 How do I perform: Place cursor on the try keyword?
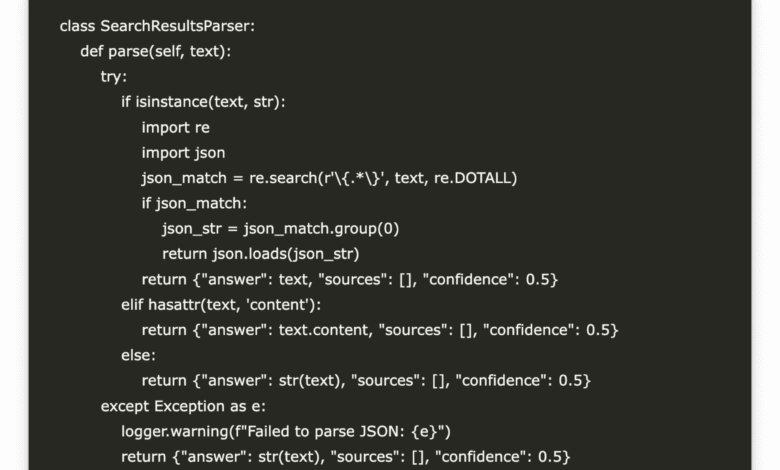(113, 77)
